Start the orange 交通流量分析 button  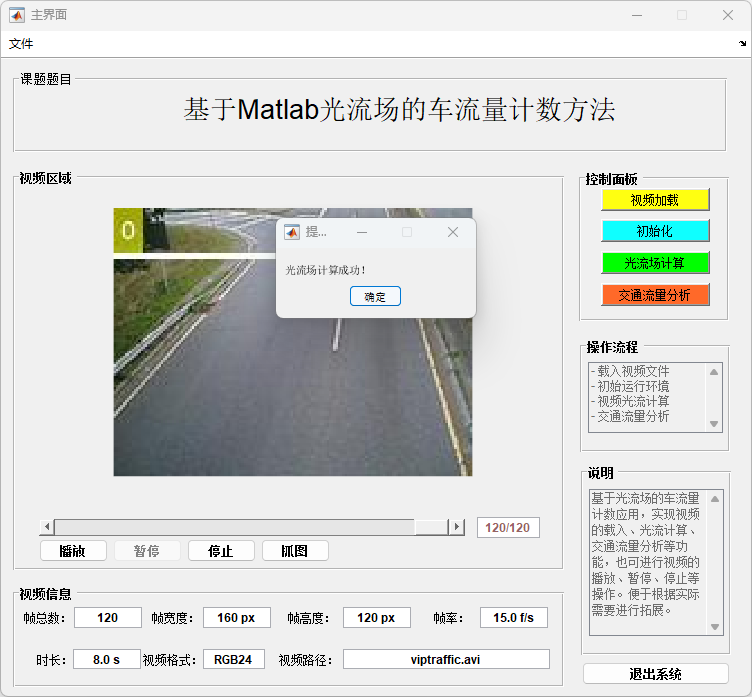[655, 295]
